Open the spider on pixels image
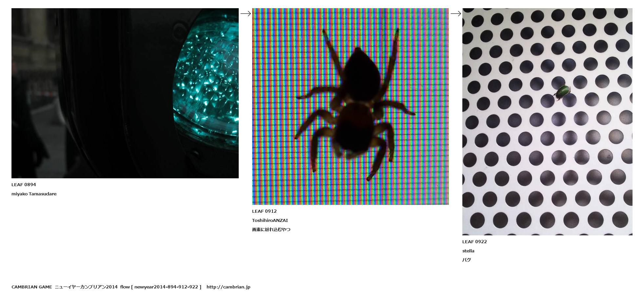This screenshot has width=644, height=295. (350, 106)
